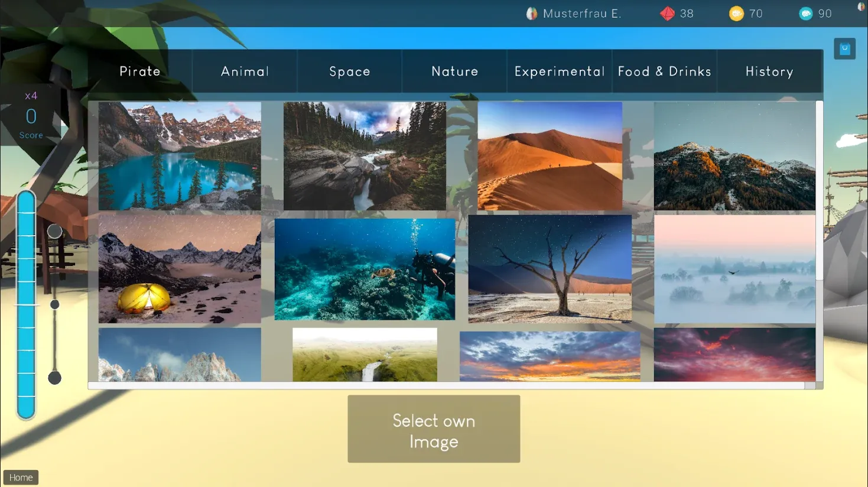This screenshot has width=868, height=487.
Task: Select the pale rocky peaks with clouds picture
Action: [x=180, y=355]
